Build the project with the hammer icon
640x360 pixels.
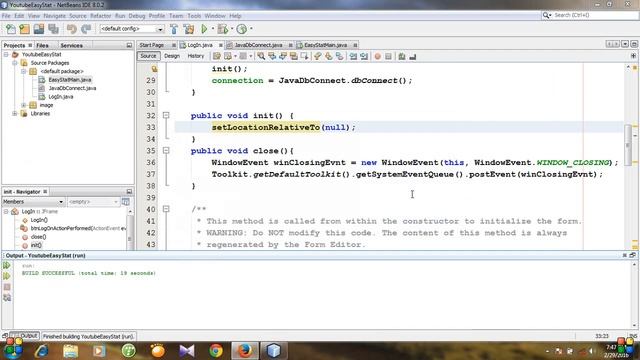tap(174, 29)
